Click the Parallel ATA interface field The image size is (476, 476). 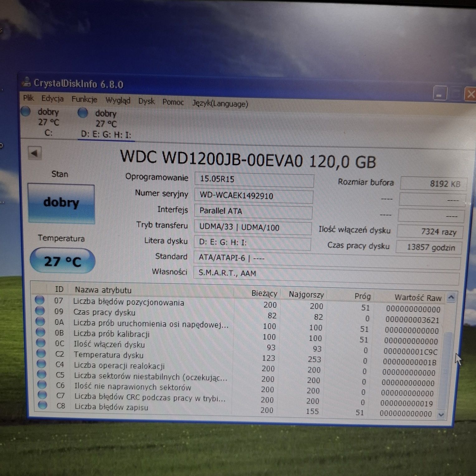(x=253, y=211)
